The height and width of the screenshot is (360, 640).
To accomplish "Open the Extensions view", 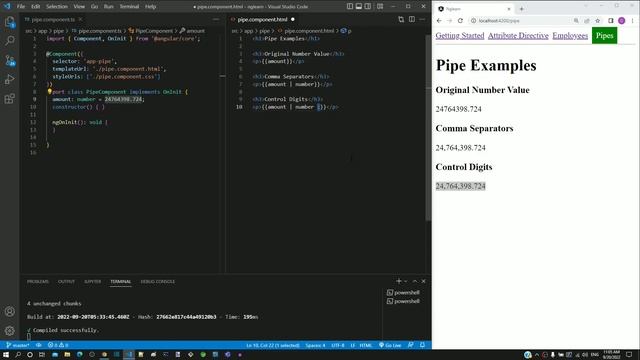I will (9, 99).
